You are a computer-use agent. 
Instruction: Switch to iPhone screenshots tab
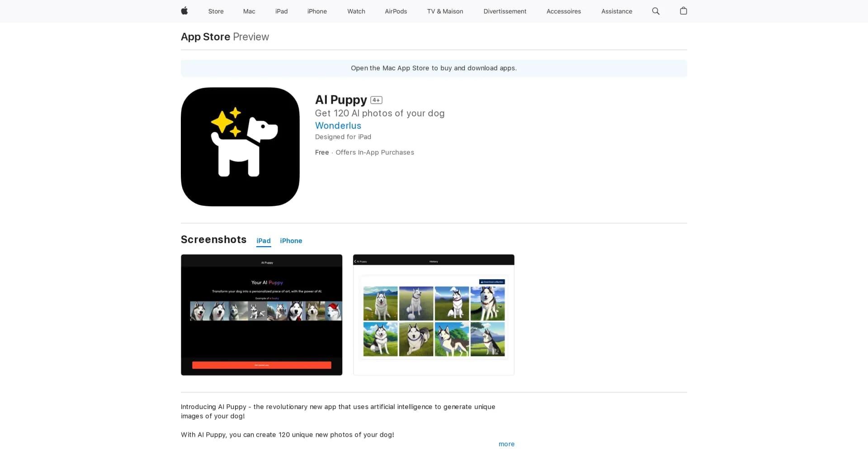click(x=291, y=241)
